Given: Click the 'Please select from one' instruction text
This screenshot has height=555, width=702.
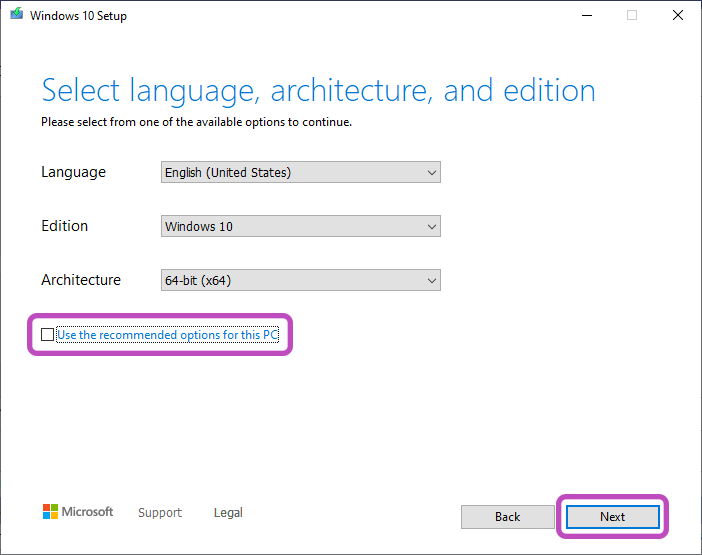Looking at the screenshot, I should click(x=196, y=122).
